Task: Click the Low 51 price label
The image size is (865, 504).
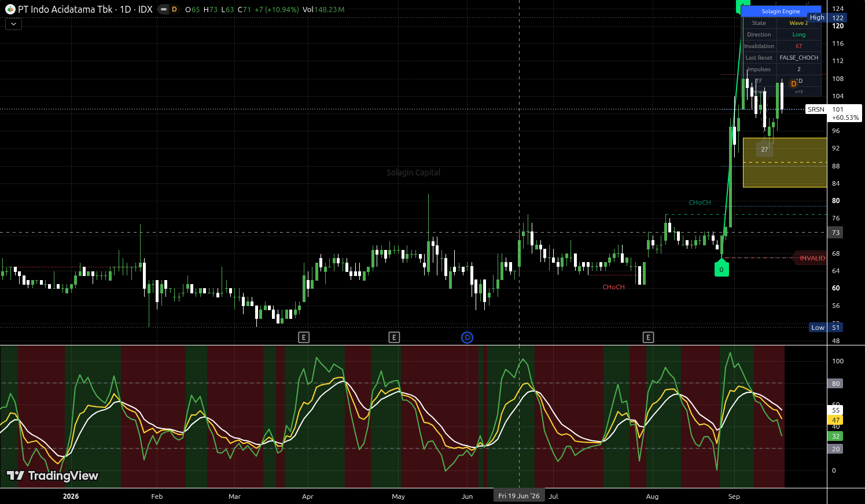Action: [826, 328]
